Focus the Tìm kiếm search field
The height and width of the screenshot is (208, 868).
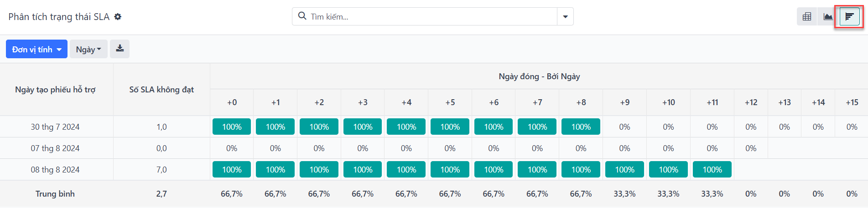tap(433, 17)
